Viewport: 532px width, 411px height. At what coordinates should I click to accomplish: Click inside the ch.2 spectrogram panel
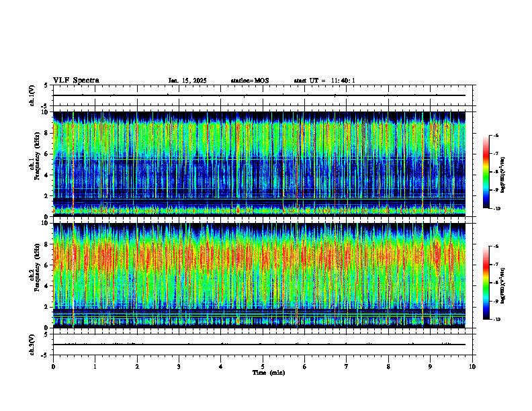tap(259, 275)
